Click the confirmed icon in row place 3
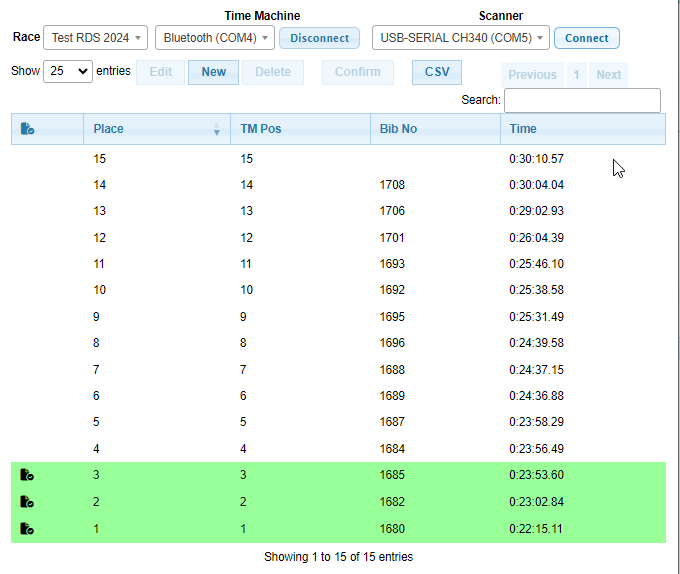The width and height of the screenshot is (680, 574). point(27,475)
